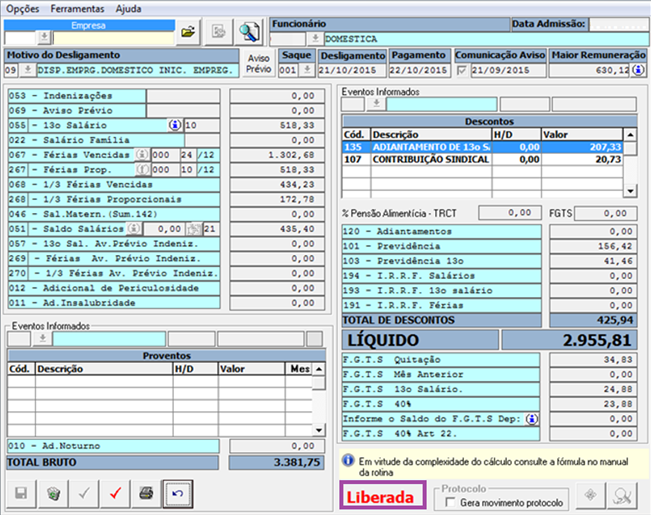The width and height of the screenshot is (651, 515).
Task: Click the Descontos Valor column header
Action: click(x=582, y=135)
